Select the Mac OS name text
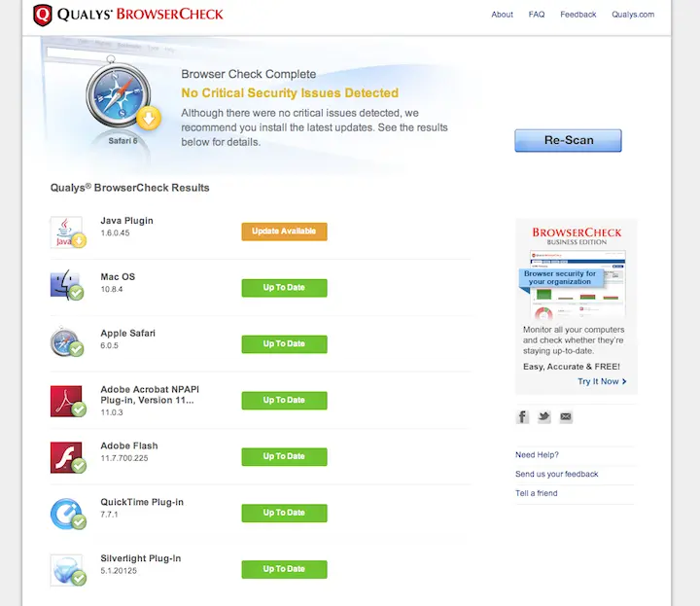The image size is (700, 606). (x=118, y=277)
